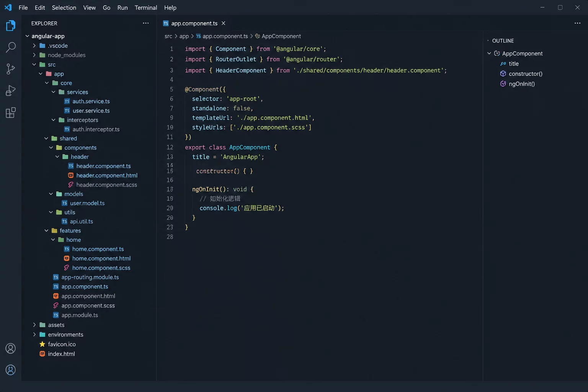Select ngOnInit() symbol in Outline
Image resolution: width=588 pixels, height=392 pixels.
point(521,84)
